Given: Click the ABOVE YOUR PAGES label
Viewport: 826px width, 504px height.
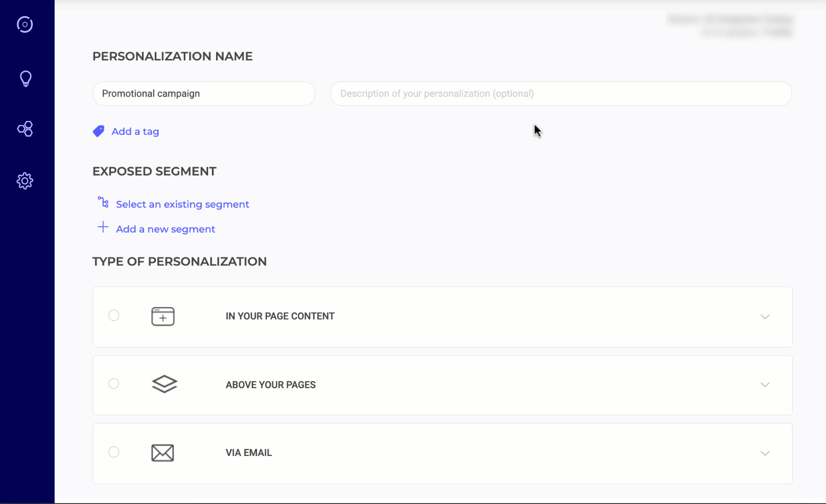Looking at the screenshot, I should coord(271,385).
